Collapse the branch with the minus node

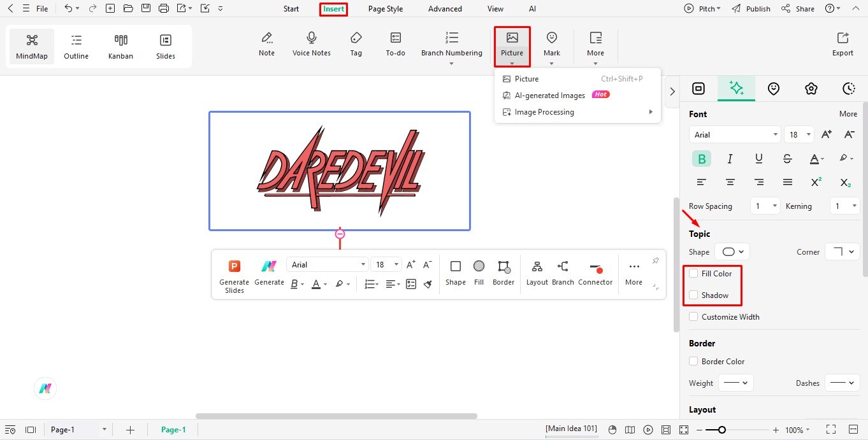(340, 234)
